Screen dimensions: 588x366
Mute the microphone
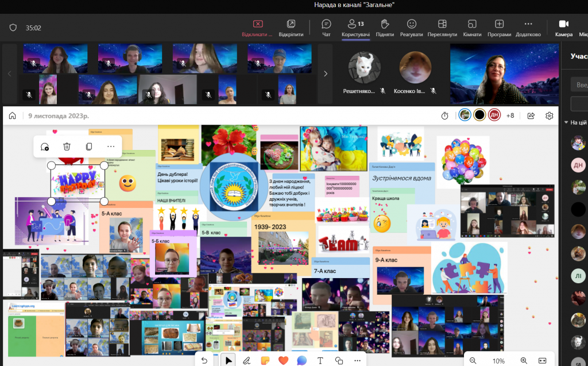[x=585, y=26]
